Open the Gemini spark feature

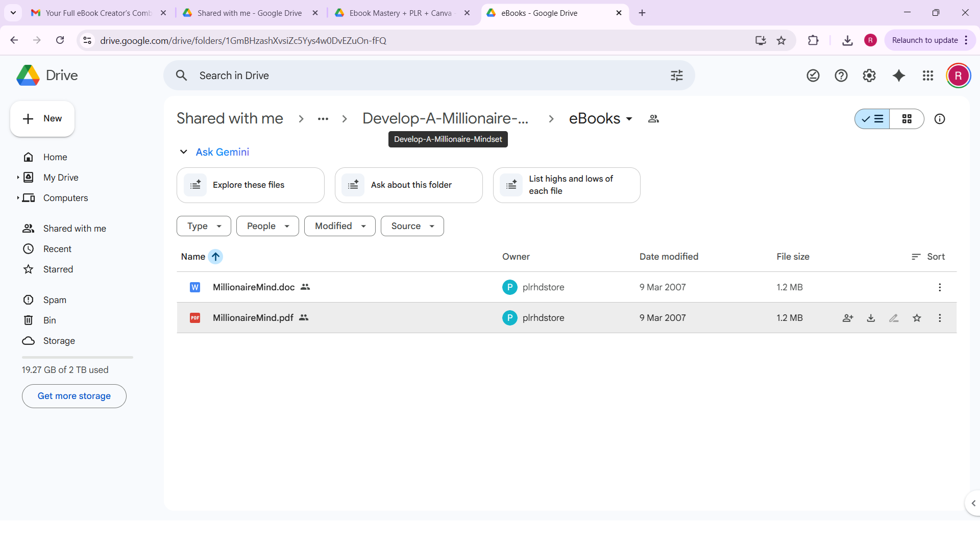click(899, 75)
